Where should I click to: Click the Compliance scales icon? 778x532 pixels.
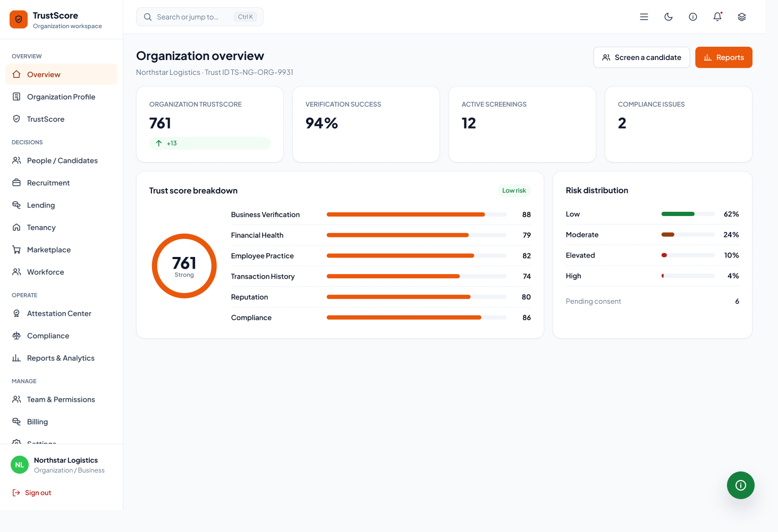point(16,336)
